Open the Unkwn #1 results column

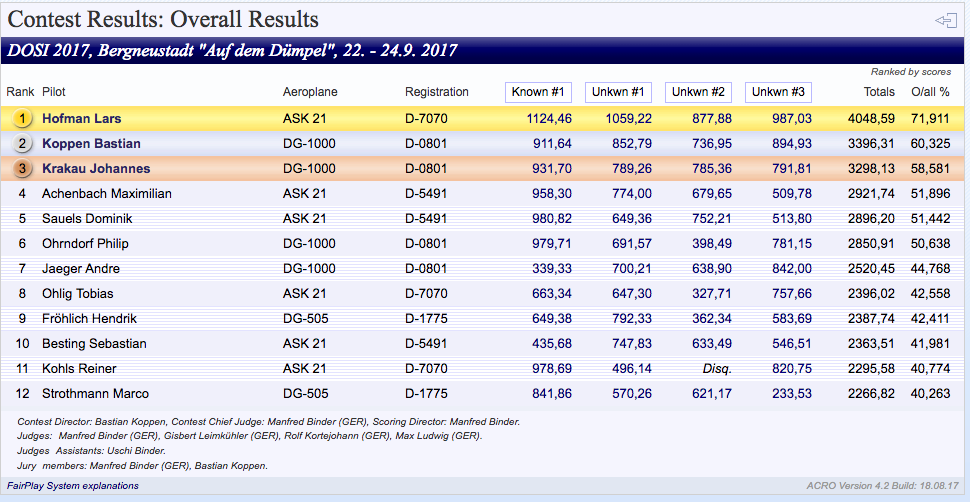pos(618,92)
